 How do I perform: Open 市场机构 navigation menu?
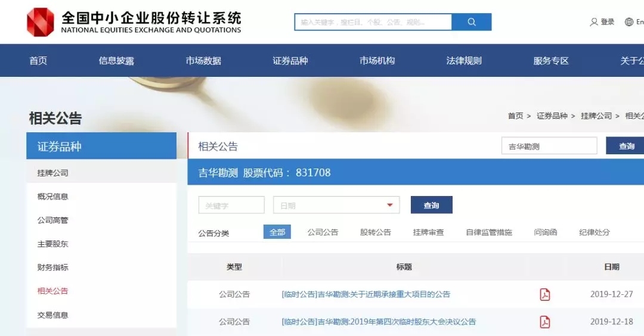[x=377, y=61]
